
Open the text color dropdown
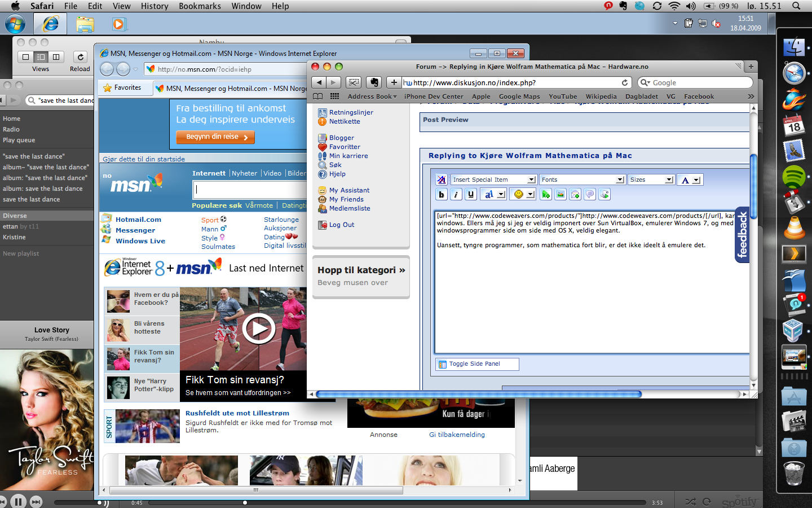689,179
